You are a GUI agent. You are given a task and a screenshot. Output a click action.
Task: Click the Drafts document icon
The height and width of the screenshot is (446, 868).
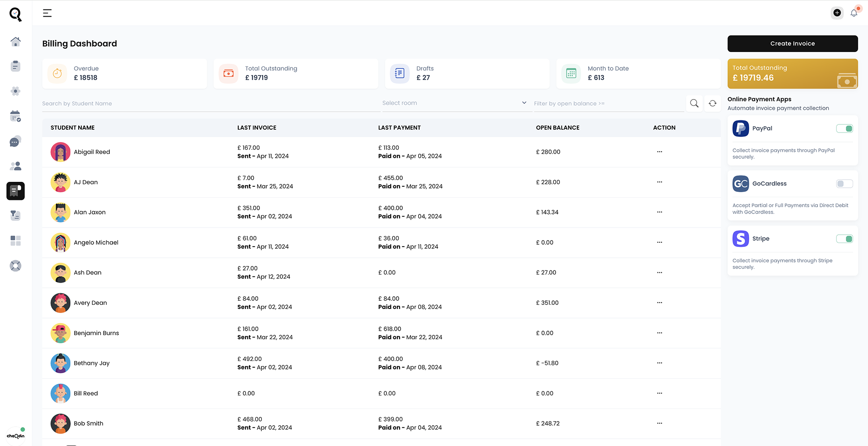(x=400, y=73)
